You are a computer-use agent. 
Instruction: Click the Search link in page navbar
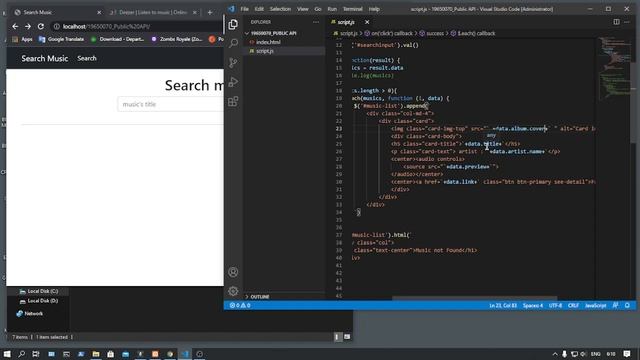[x=87, y=58]
